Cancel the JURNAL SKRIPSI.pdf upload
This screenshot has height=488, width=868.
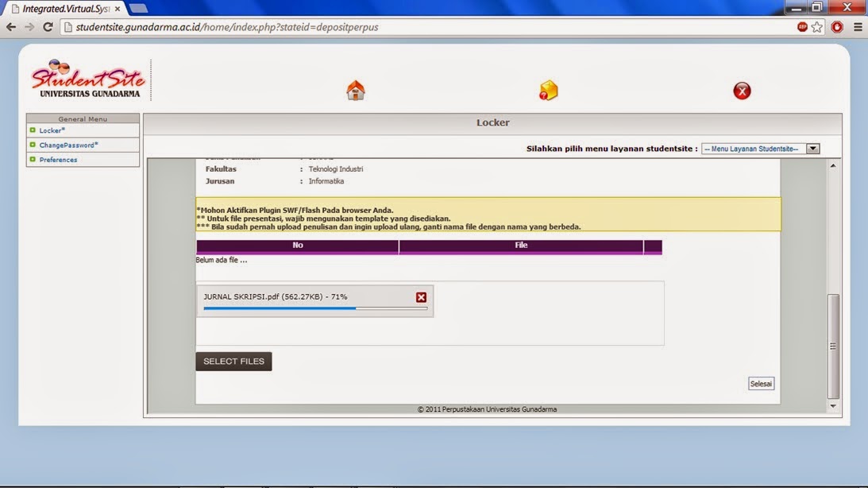[421, 297]
